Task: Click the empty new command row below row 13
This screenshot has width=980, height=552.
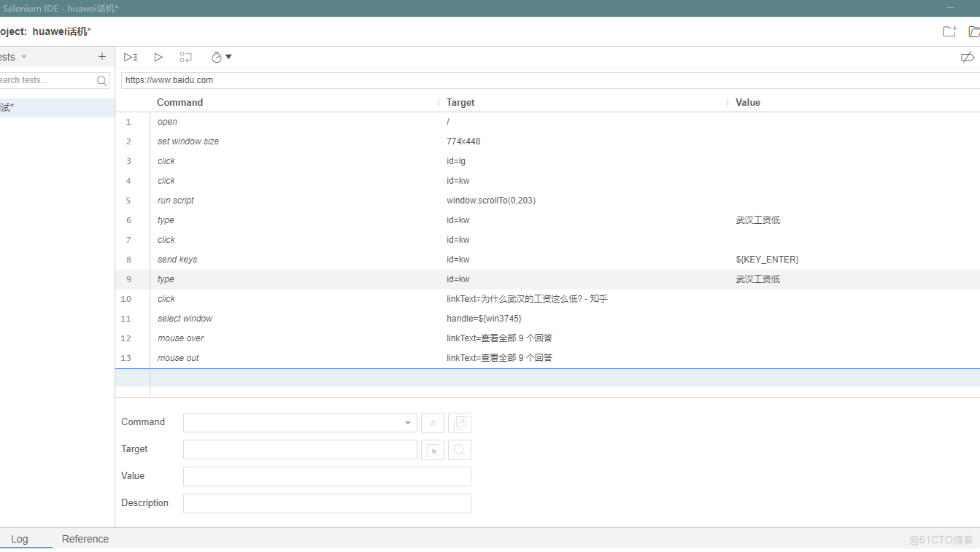Action: tap(547, 378)
